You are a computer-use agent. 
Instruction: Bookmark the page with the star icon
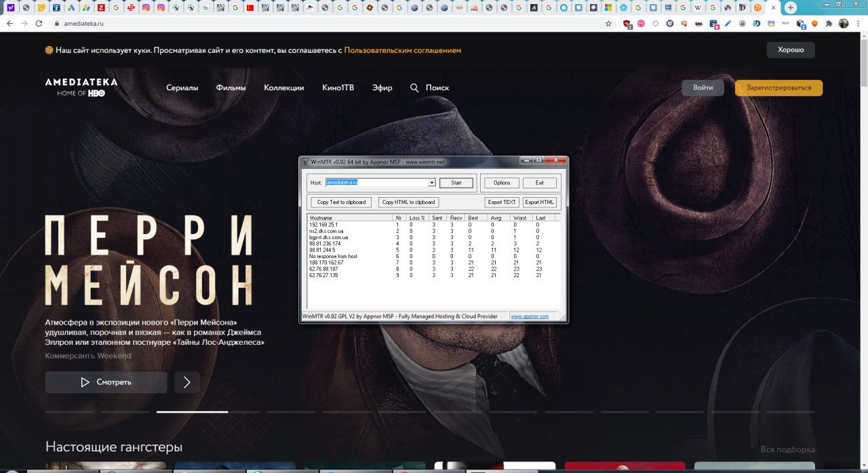coord(608,23)
